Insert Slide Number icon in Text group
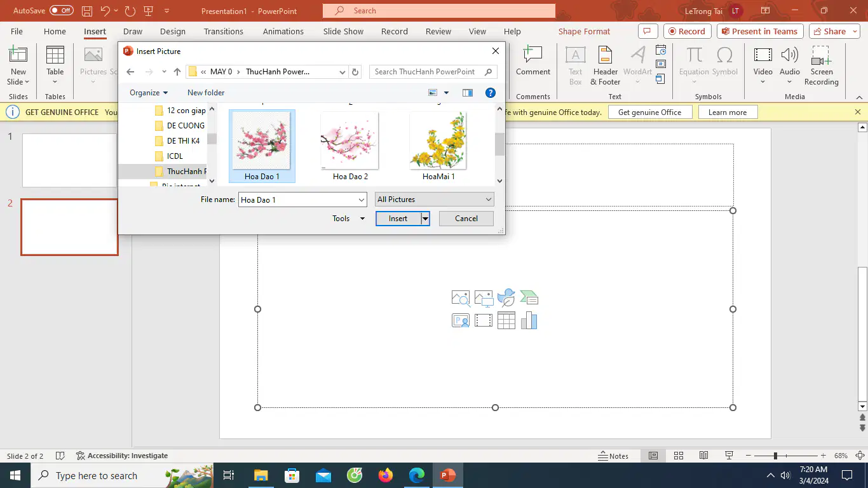 tap(661, 64)
